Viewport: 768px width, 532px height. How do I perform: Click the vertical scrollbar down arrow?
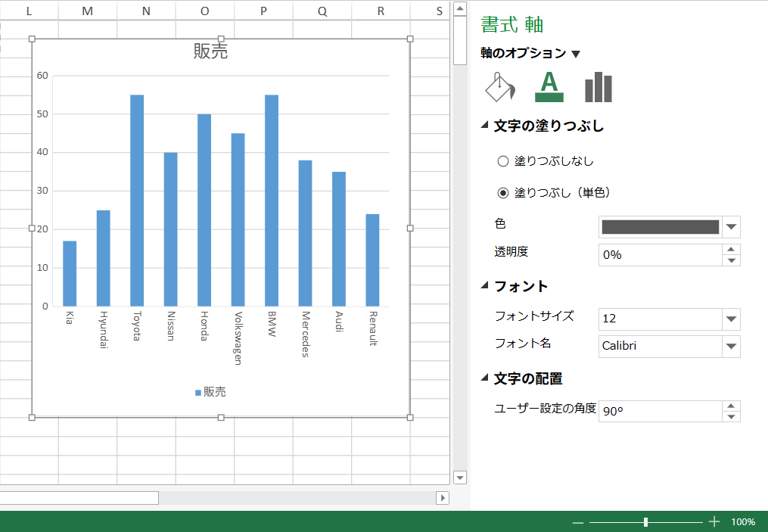pos(459,477)
